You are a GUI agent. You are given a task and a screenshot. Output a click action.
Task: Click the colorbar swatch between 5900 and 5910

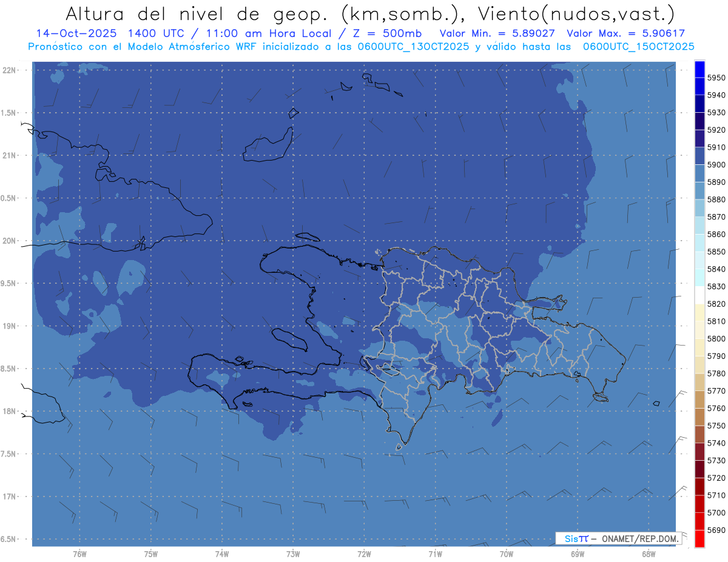point(699,156)
